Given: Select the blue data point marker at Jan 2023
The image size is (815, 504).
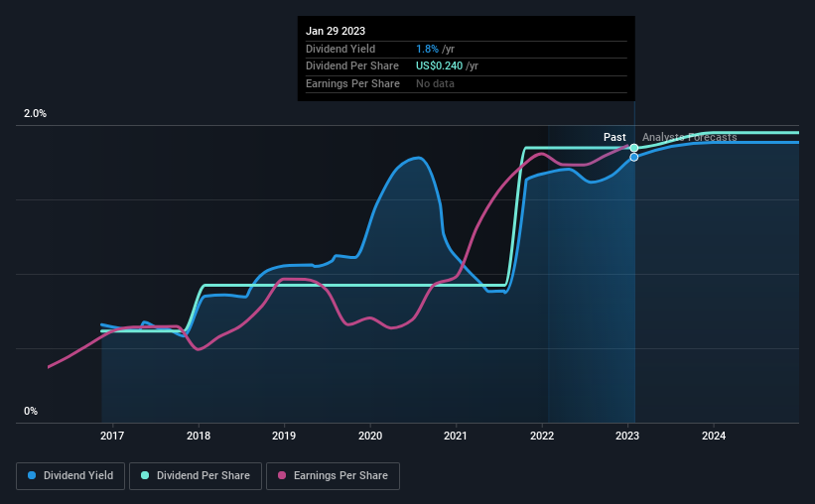Looking at the screenshot, I should coord(634,157).
